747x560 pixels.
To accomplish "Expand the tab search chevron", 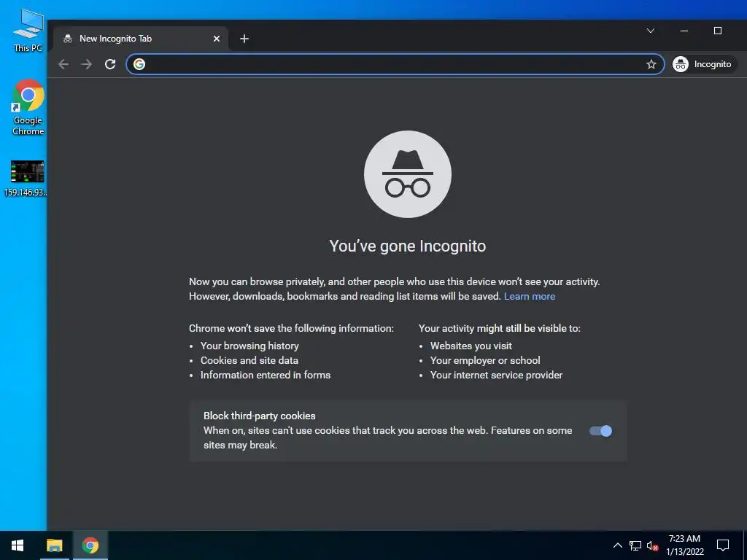I will click(650, 31).
